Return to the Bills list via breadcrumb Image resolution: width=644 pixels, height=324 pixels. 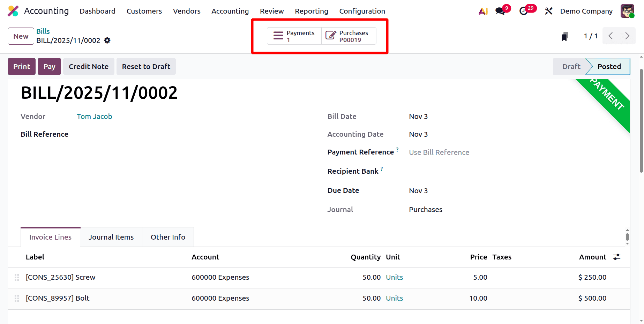coord(43,31)
